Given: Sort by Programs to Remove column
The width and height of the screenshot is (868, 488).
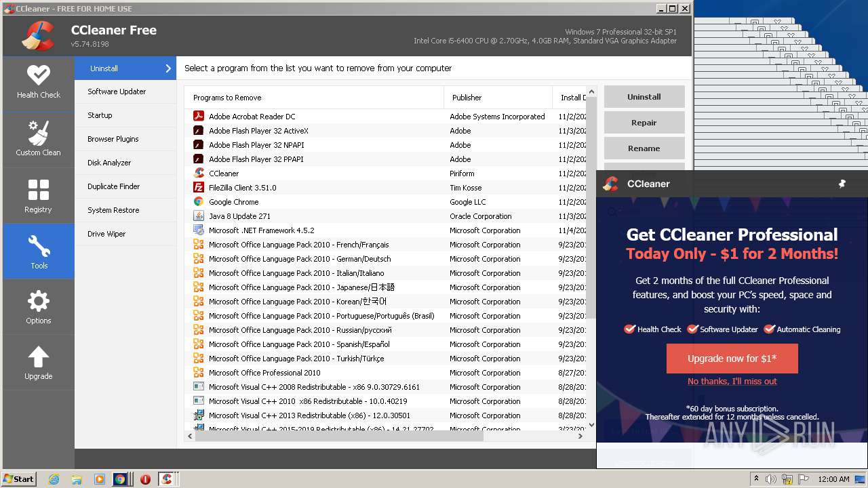Looking at the screenshot, I should click(314, 97).
